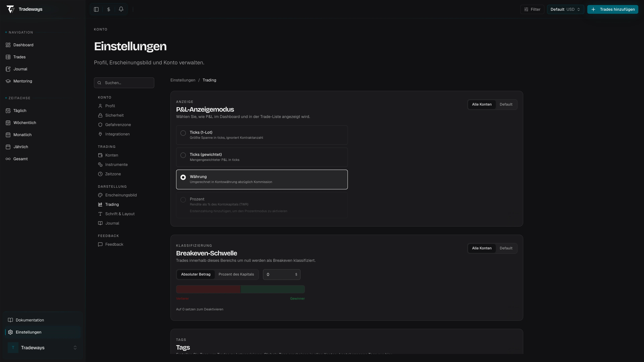Screen dimensions: 644x362
Task: Select the Währung radio option
Action: pyautogui.click(x=183, y=177)
